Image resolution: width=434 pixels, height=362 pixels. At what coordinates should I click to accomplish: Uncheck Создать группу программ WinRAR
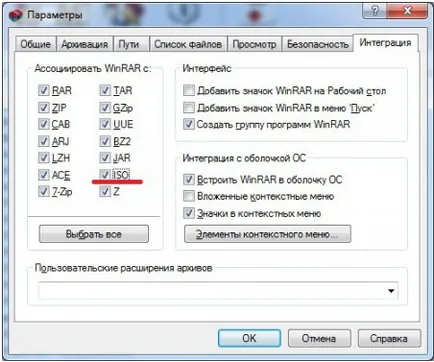coord(189,124)
